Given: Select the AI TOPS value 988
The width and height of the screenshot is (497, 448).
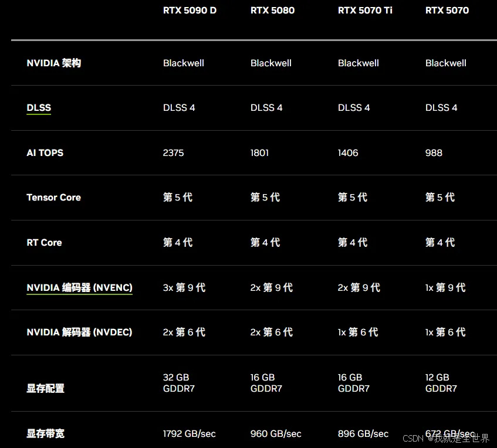Looking at the screenshot, I should 434,152.
